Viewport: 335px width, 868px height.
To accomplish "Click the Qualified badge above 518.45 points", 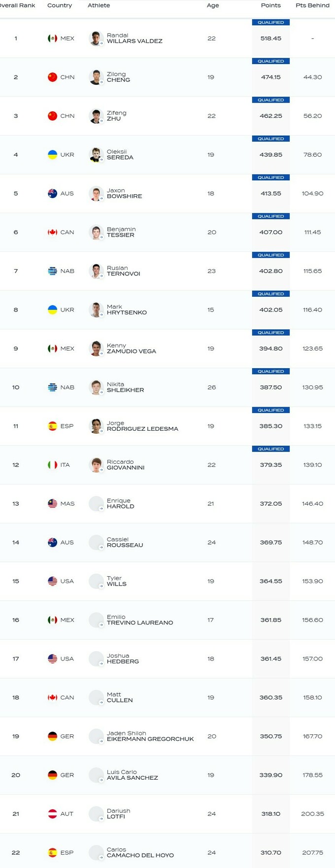I will pos(270,23).
